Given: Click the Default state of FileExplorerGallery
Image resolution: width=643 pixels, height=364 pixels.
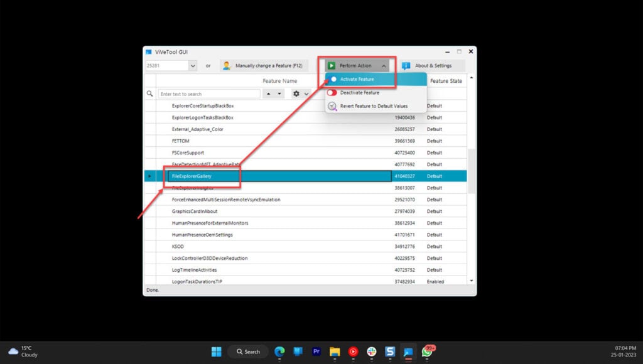Looking at the screenshot, I should tap(435, 176).
